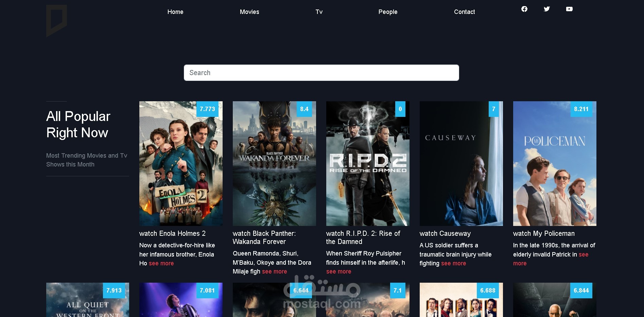Open the People menu item
The width and height of the screenshot is (644, 317).
click(388, 12)
